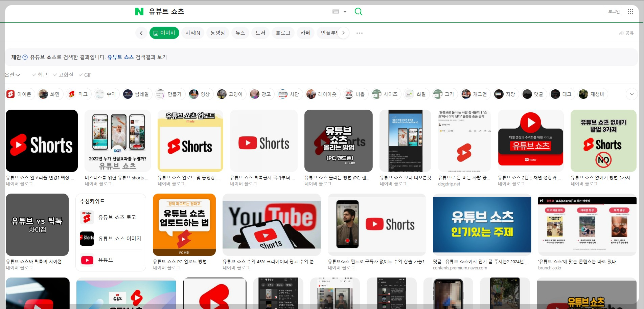Click the 제안 help question mark icon
The image size is (644, 309).
pyautogui.click(x=25, y=57)
